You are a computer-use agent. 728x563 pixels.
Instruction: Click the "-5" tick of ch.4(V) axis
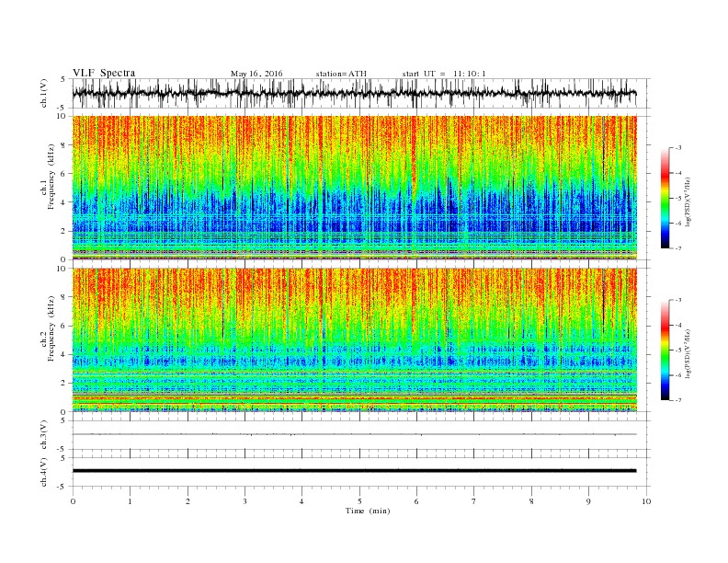coord(63,487)
